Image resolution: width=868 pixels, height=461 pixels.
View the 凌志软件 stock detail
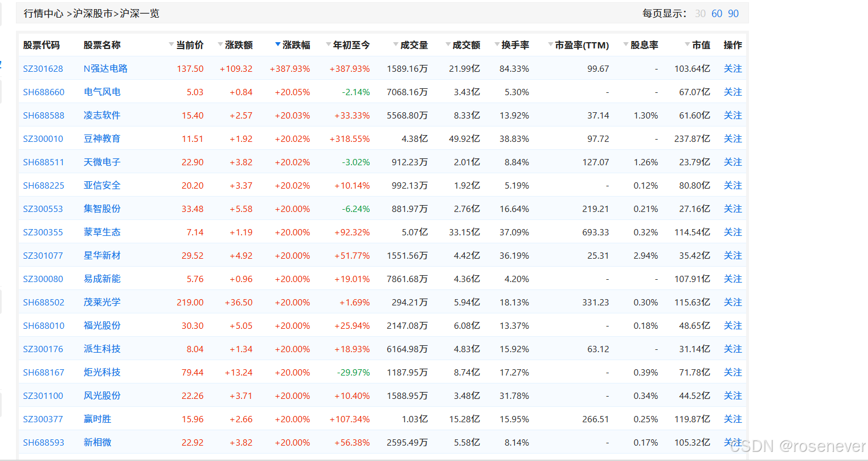(x=102, y=115)
